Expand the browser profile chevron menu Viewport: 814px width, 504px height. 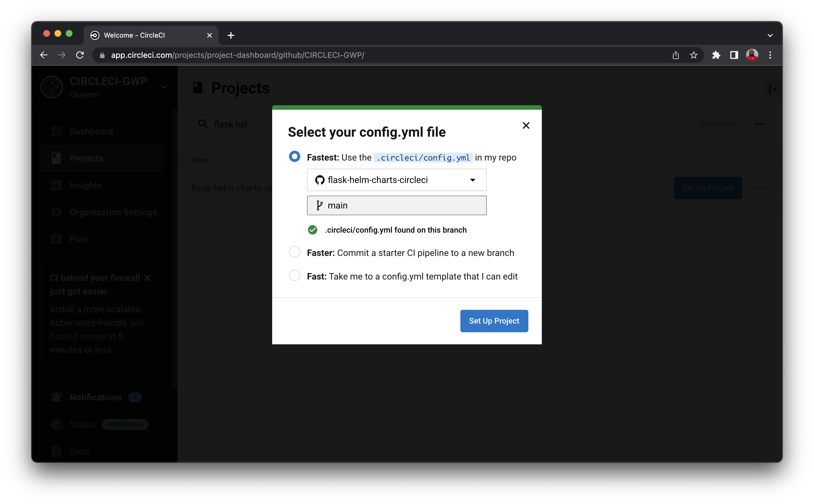click(x=770, y=35)
